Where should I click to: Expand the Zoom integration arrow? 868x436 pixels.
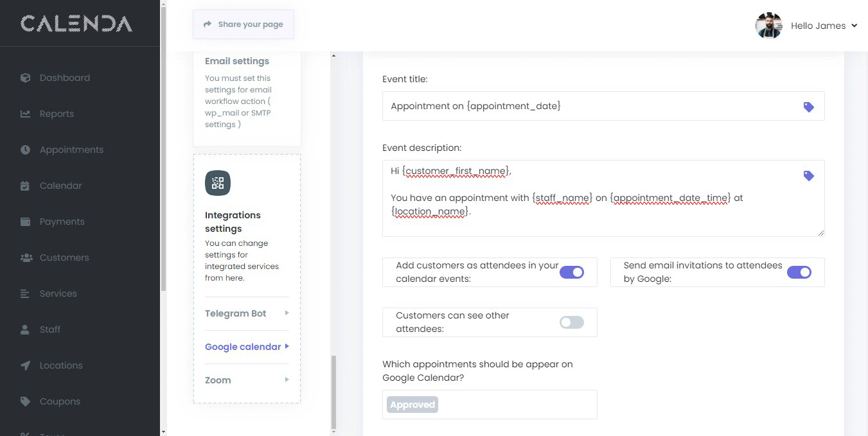click(x=287, y=380)
